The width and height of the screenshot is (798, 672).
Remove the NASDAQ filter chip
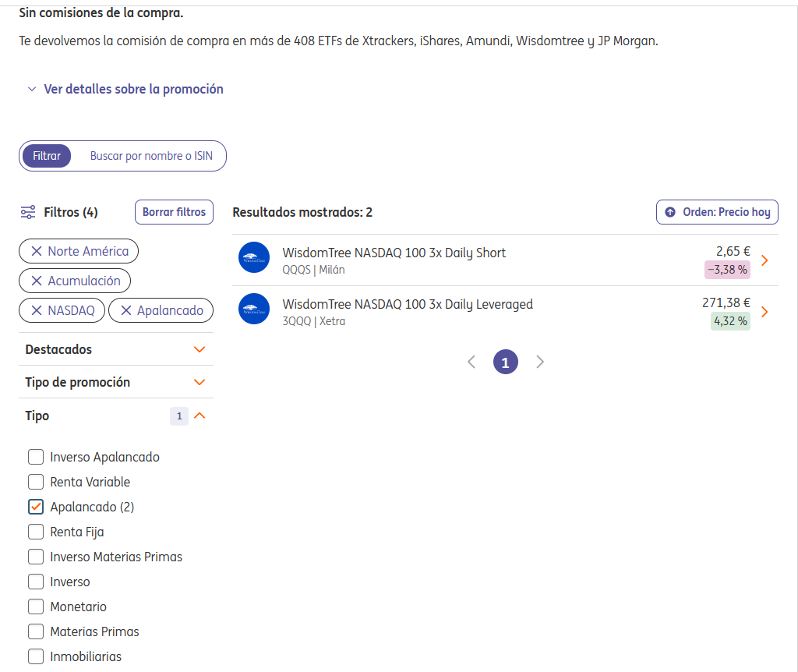point(37,310)
